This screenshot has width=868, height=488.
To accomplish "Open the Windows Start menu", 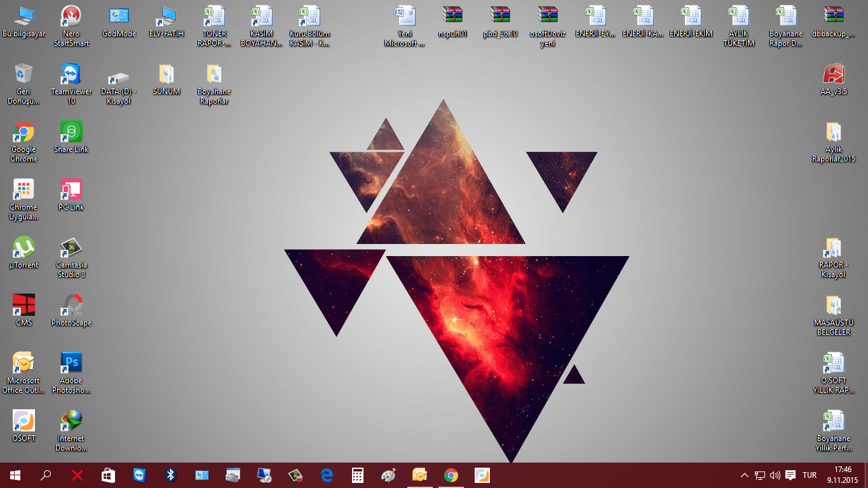I will point(15,475).
